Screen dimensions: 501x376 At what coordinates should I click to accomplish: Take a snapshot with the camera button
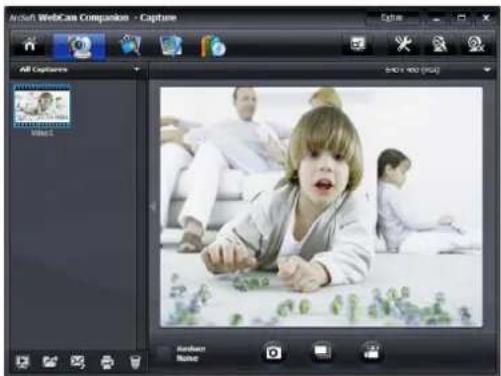coord(273,352)
